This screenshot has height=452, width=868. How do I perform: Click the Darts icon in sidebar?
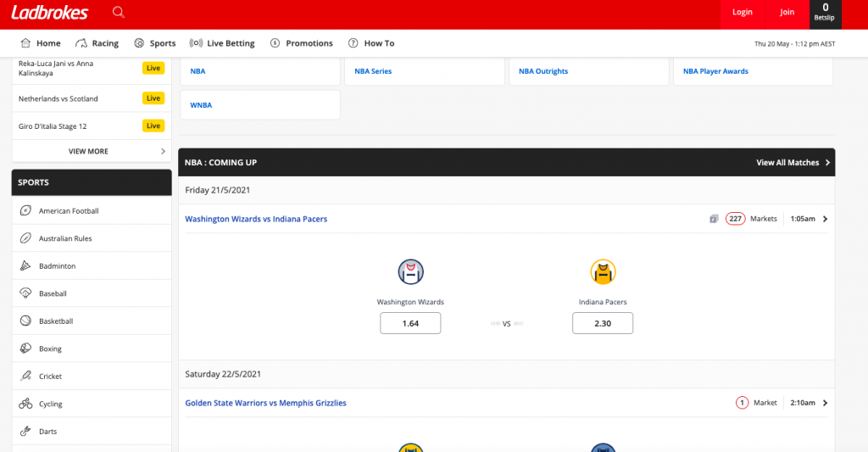pos(25,431)
